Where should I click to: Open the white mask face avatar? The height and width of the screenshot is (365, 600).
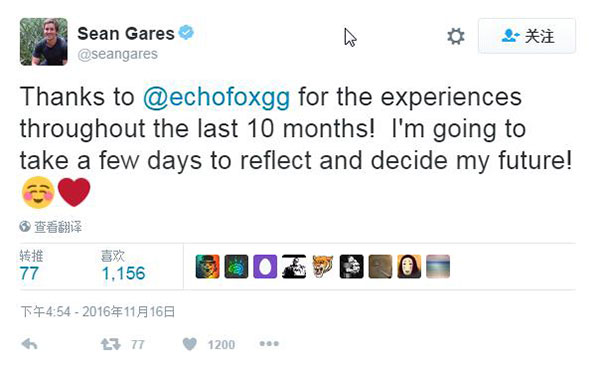tap(409, 266)
